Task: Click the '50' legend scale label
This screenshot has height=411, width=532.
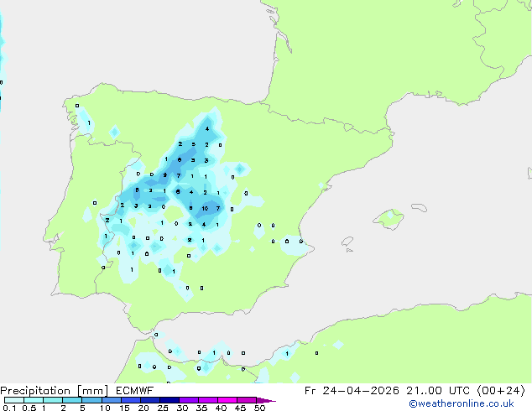Action: (x=259, y=408)
